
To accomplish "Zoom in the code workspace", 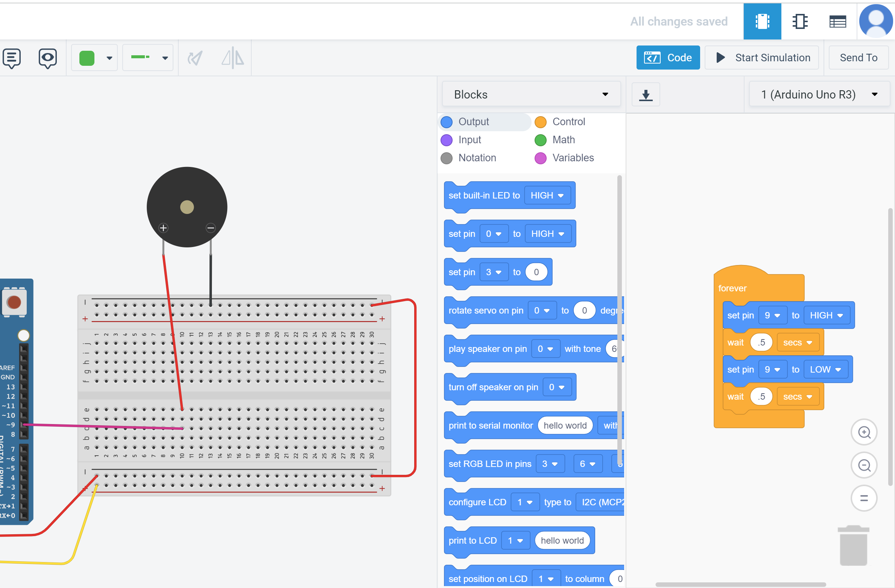I will (x=864, y=432).
